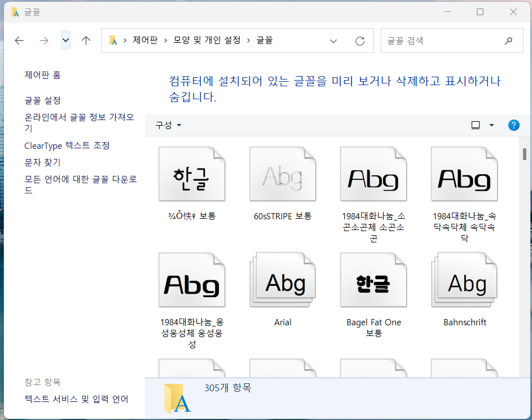Select the first 한글 font thumbnail
Screen dimensions: 532x420
coord(192,174)
